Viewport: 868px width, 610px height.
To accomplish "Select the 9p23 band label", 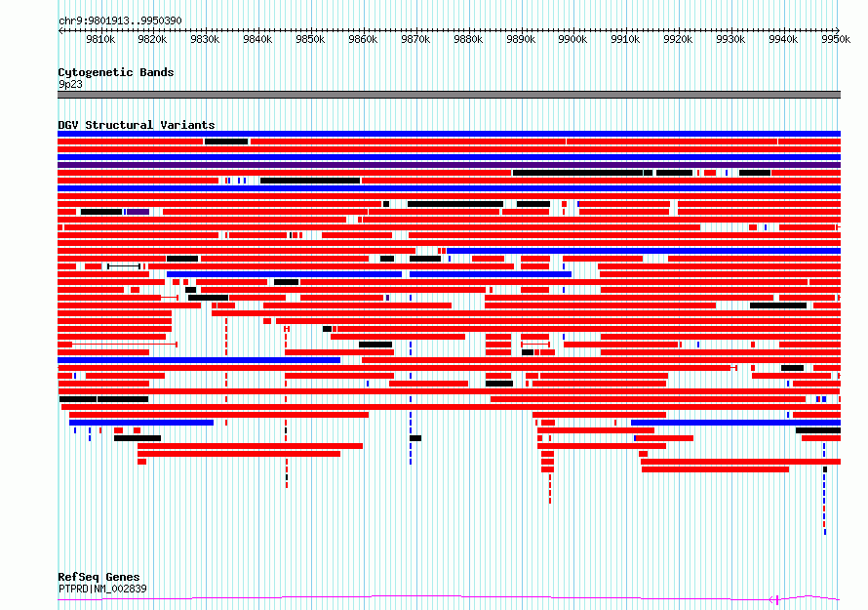I will pyautogui.click(x=70, y=84).
